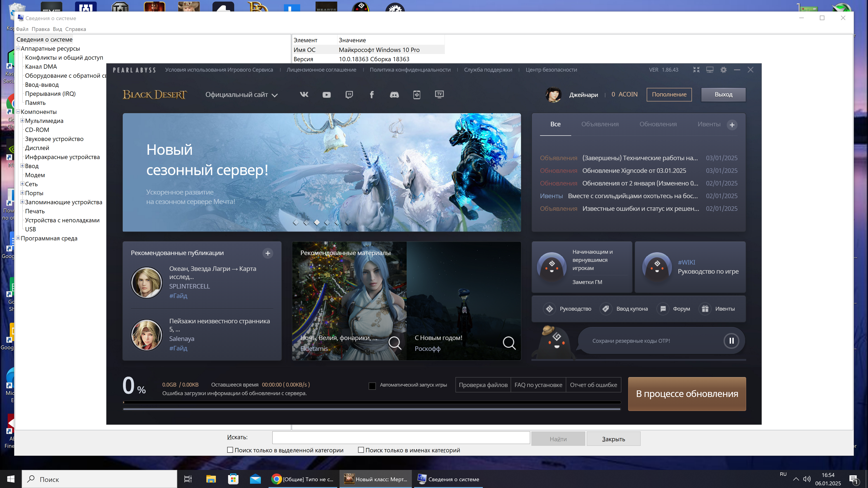The height and width of the screenshot is (488, 868).
Task: Switch to the Объявления news tab
Action: point(600,124)
